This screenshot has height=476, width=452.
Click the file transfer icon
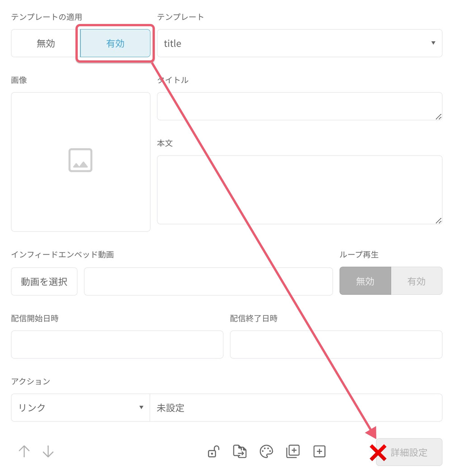240,451
